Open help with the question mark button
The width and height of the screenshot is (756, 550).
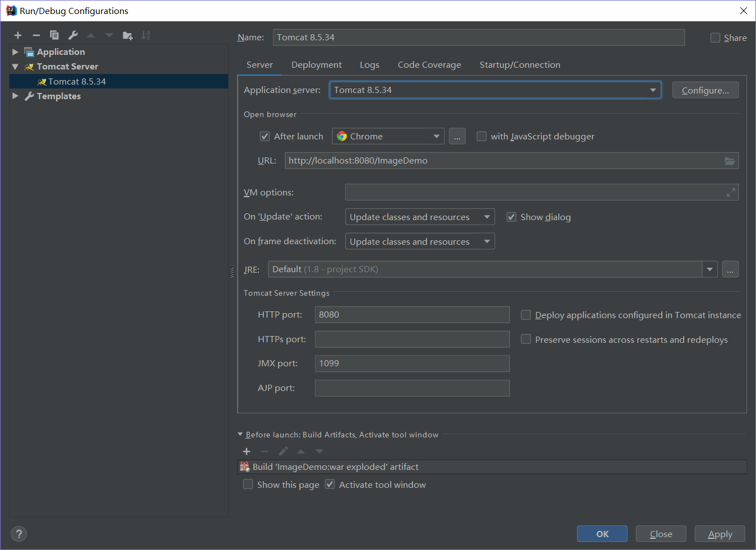pos(18,534)
